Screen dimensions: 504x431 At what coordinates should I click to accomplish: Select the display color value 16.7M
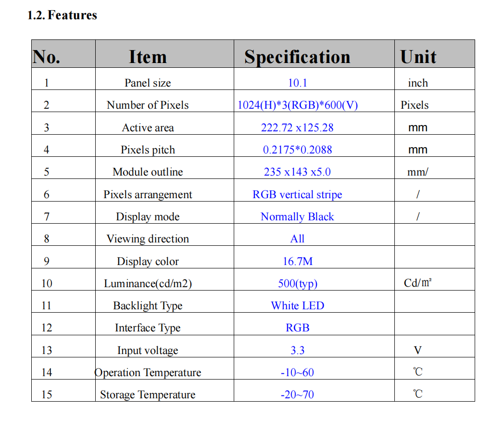(297, 261)
